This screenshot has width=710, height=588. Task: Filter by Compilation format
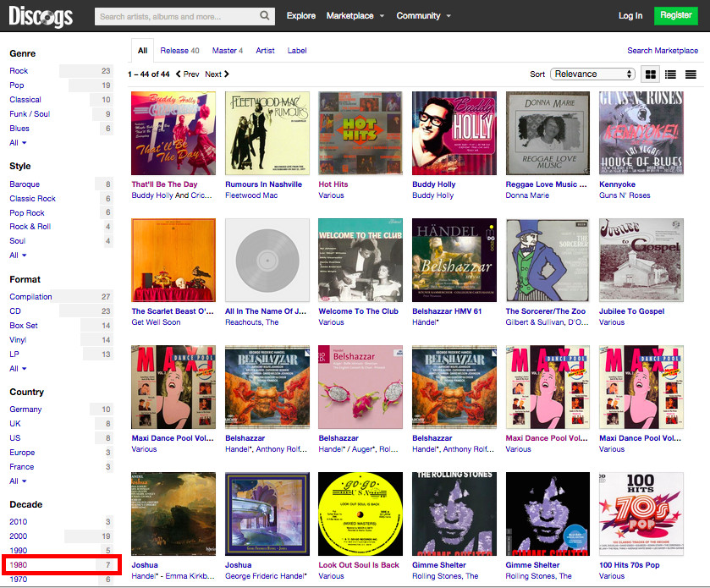point(30,297)
